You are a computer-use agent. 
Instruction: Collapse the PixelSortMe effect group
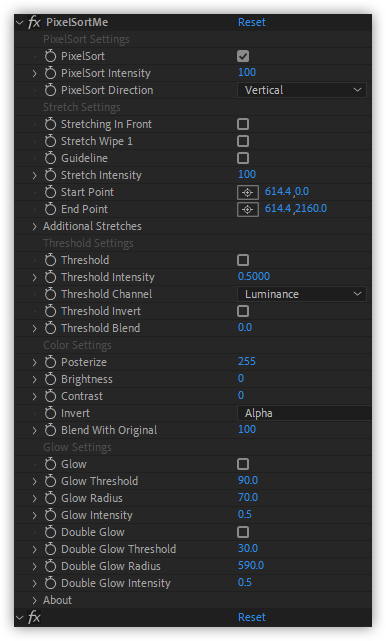[x=20, y=22]
